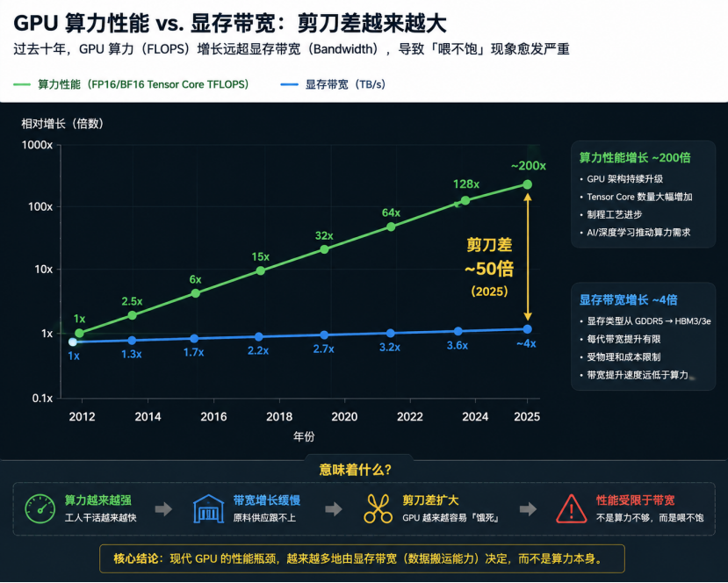Toggle the blue 显存带宽 legend entry
Screen dimensions: 728x583
[x=333, y=84]
